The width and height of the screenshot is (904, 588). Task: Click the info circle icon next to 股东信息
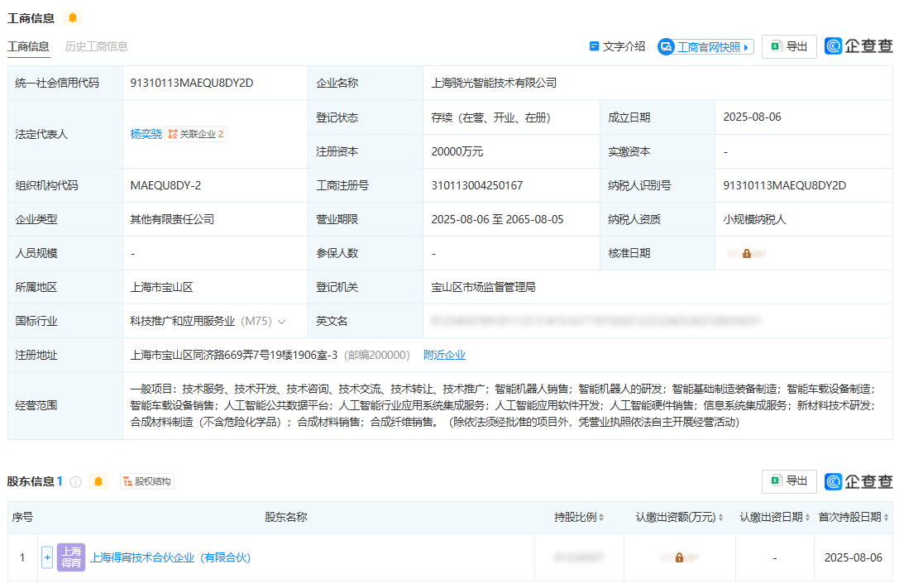pyautogui.click(x=75, y=482)
